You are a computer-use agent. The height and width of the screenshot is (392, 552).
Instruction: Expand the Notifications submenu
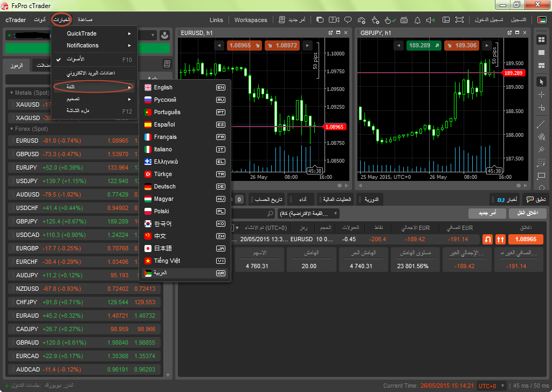[94, 45]
